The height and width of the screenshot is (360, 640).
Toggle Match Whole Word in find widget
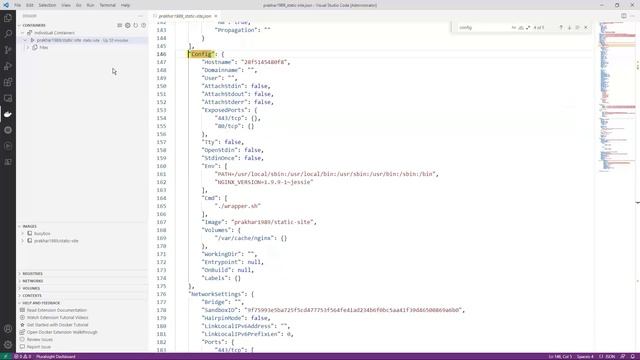(521, 27)
